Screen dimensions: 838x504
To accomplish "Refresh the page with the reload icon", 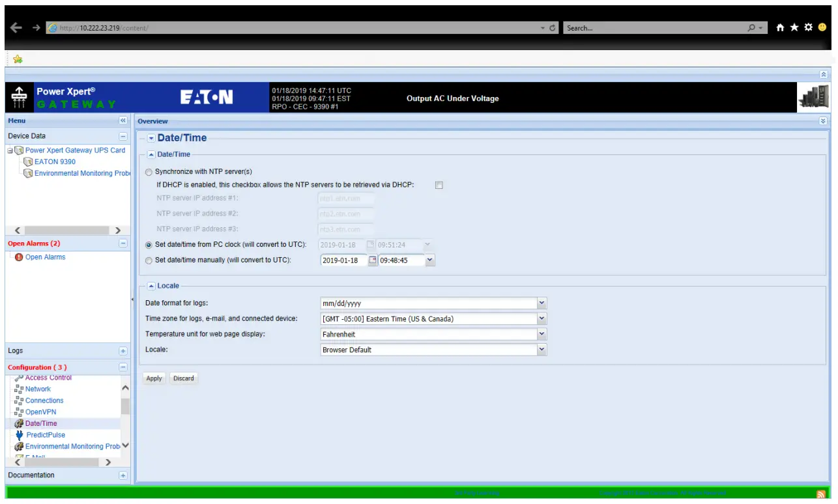I will click(x=553, y=28).
